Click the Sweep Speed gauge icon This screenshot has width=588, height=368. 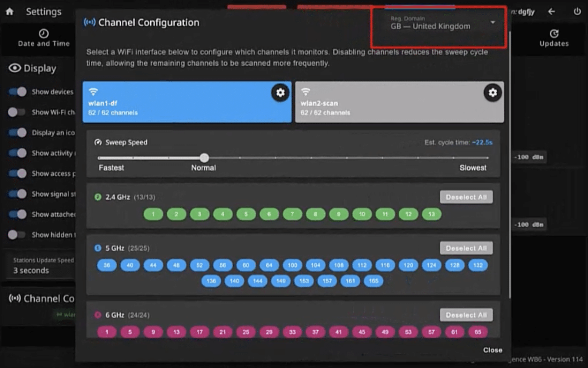coord(98,142)
